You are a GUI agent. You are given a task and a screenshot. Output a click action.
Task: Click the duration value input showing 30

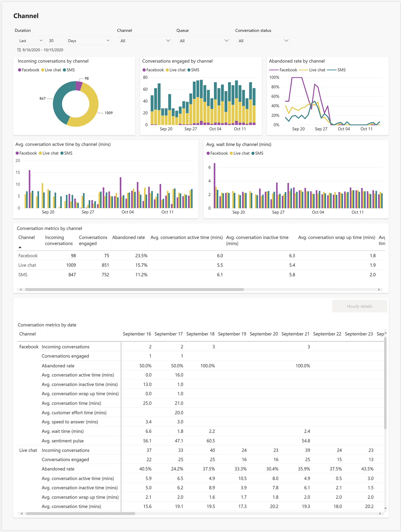click(55, 40)
